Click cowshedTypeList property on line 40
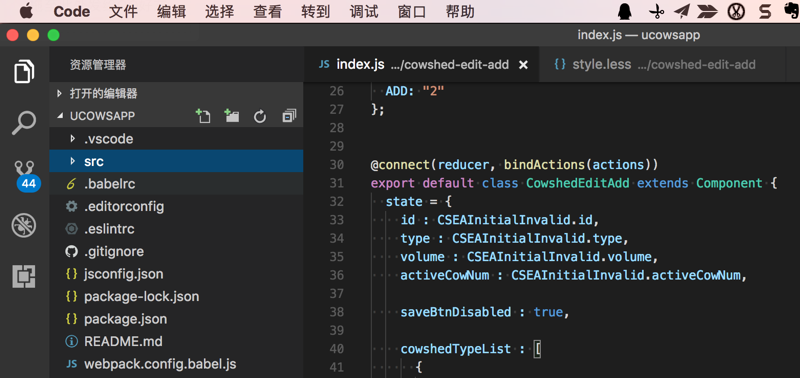This screenshot has width=800, height=378. [455, 348]
